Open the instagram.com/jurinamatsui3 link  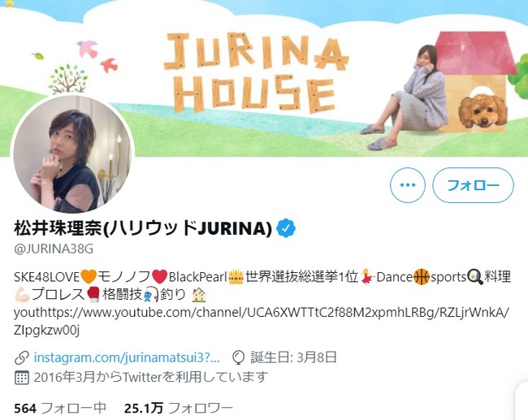pos(127,357)
